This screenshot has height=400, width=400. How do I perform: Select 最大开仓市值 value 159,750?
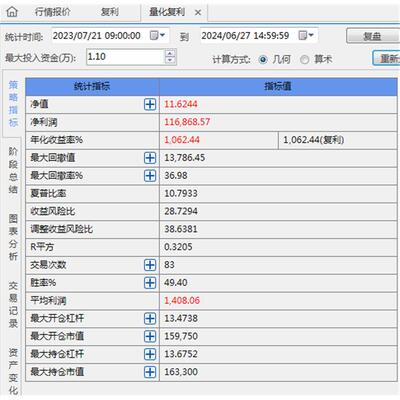coord(181,336)
